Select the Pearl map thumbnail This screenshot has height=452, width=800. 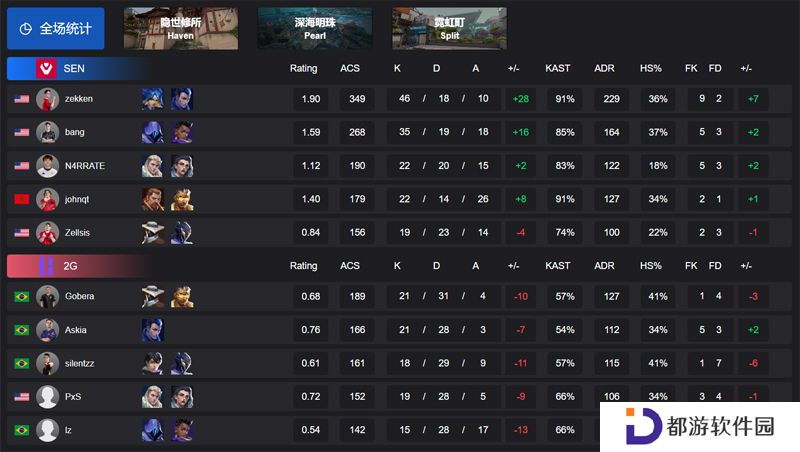point(315,29)
